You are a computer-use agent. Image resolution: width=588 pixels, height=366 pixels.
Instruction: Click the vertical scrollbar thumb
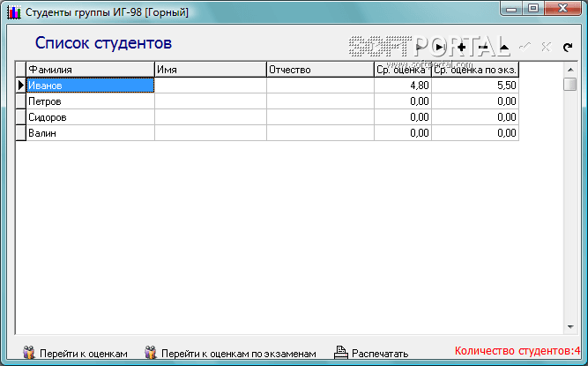570,84
